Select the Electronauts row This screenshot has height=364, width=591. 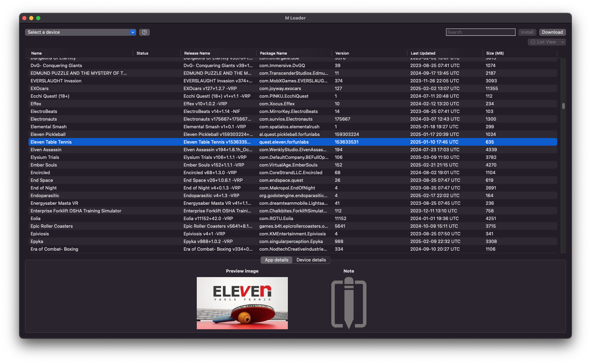point(293,119)
